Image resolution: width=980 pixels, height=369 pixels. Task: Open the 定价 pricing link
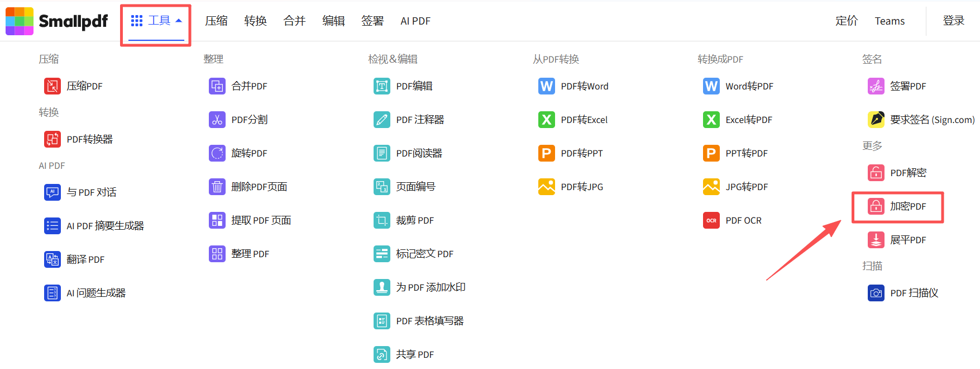(846, 21)
